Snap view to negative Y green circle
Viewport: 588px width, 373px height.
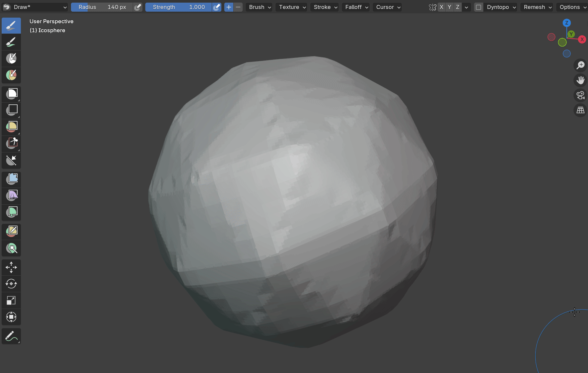point(562,42)
